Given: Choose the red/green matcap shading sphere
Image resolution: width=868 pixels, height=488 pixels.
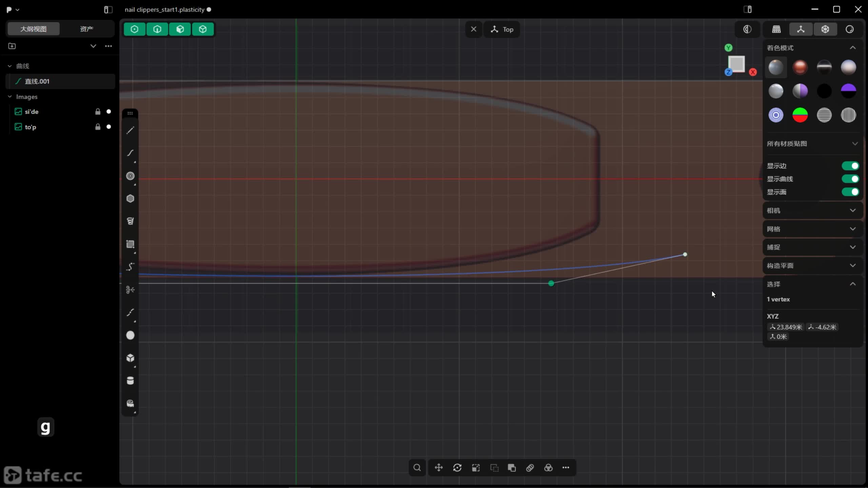Looking at the screenshot, I should click(x=800, y=115).
